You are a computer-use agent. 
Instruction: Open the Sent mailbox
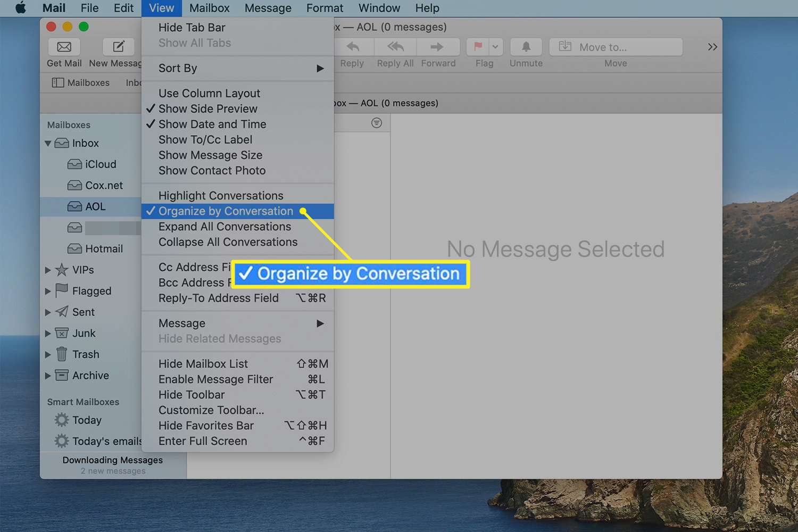75,312
